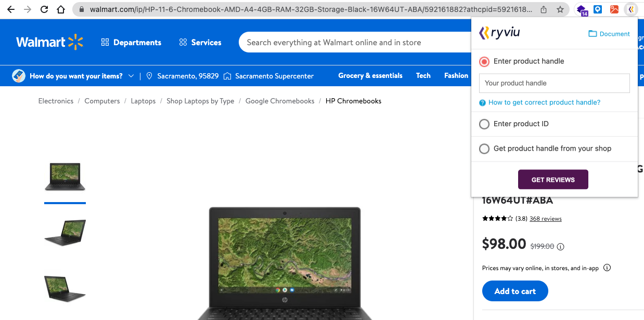Screen dimensions: 644x320
Task: Click the Walmart spark logo
Action: click(x=75, y=42)
